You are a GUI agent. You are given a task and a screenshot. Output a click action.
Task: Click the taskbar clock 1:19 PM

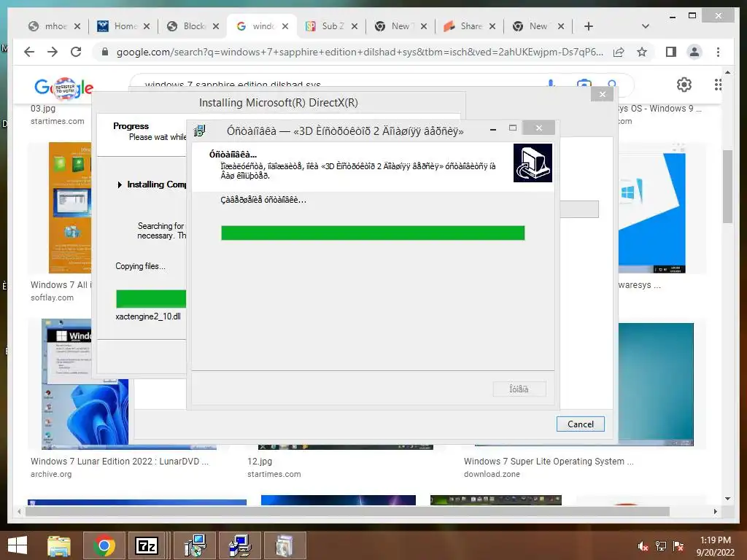click(715, 540)
